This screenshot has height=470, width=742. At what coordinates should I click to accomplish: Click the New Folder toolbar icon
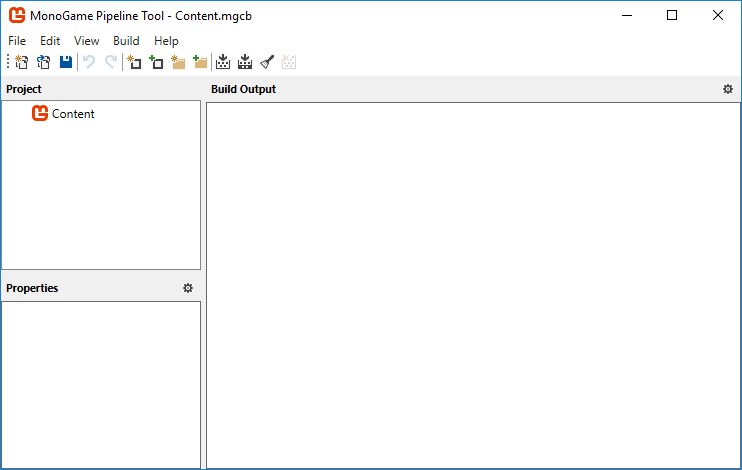[178, 62]
